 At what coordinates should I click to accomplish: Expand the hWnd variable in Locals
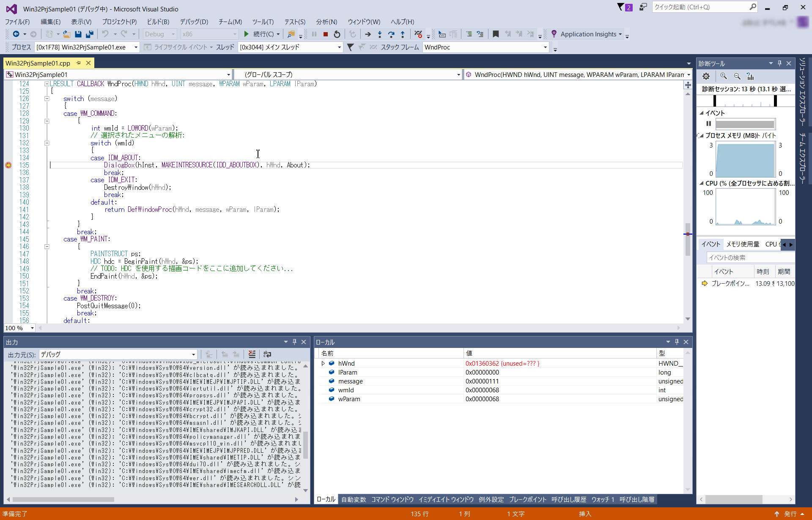pyautogui.click(x=323, y=364)
